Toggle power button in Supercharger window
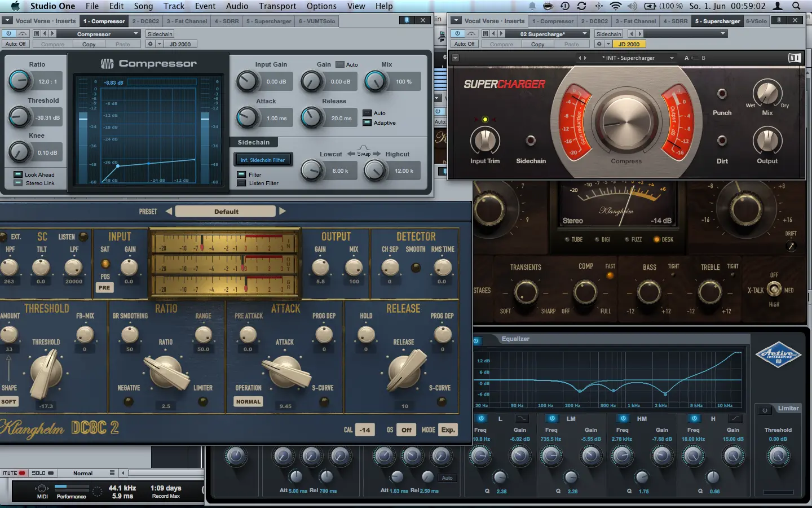 [457, 34]
